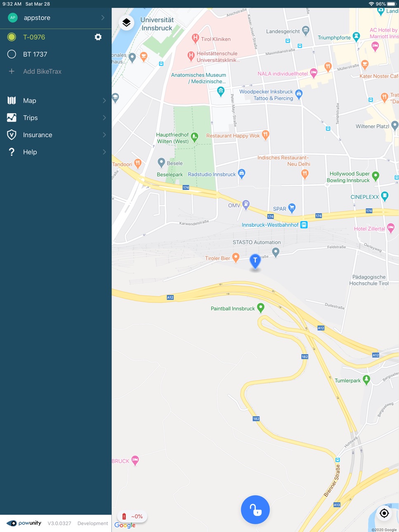
Task: Tap the Kater Noster Cafe marker
Action: pos(365,64)
